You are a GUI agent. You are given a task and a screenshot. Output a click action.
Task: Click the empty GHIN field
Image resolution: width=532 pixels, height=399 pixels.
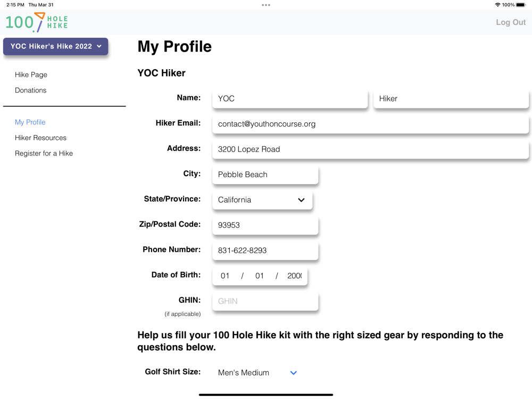265,301
